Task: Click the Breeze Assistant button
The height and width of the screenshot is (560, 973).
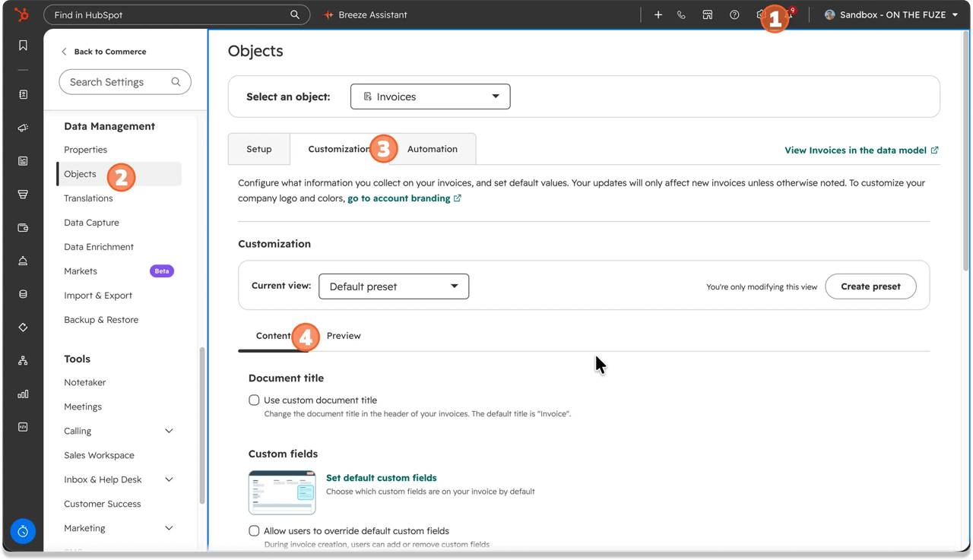Action: [x=366, y=14]
